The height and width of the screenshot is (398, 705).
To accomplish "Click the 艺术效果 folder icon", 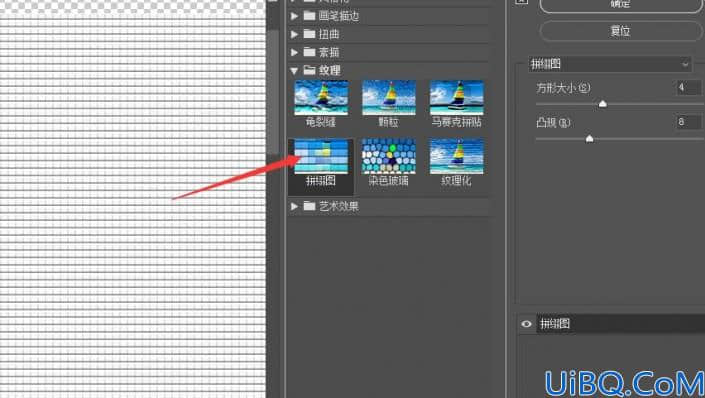I will coord(309,206).
